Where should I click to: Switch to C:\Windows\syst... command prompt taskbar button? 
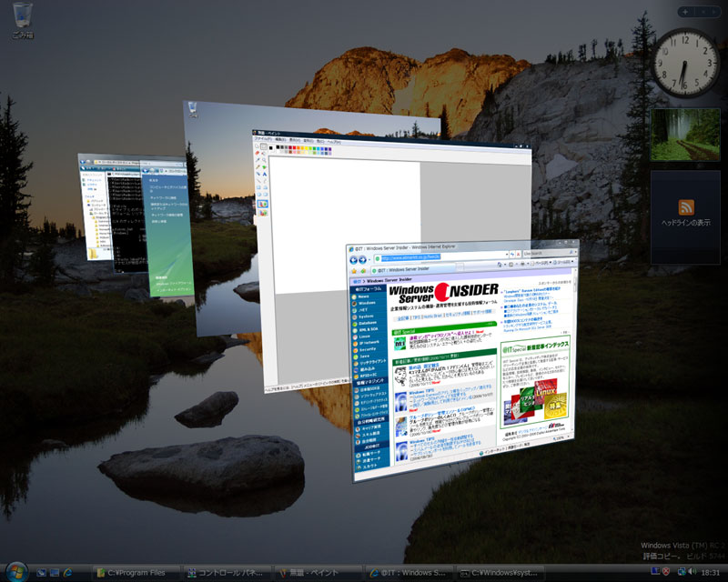click(x=500, y=573)
